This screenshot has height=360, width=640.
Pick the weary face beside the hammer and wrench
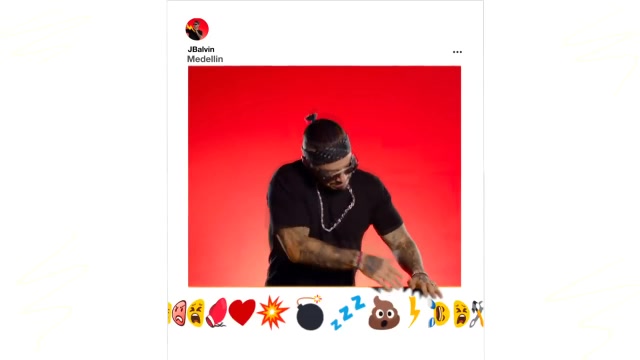click(461, 313)
